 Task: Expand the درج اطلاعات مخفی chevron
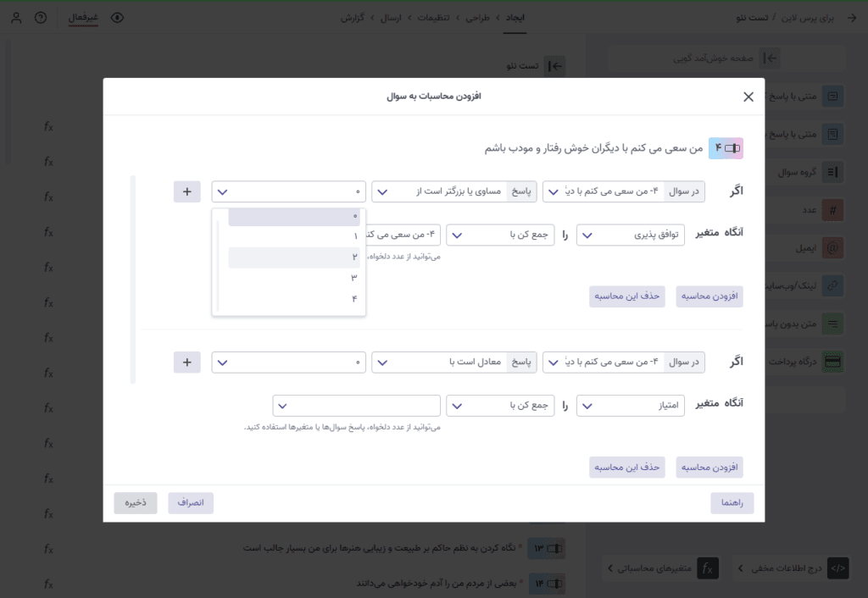[741, 568]
